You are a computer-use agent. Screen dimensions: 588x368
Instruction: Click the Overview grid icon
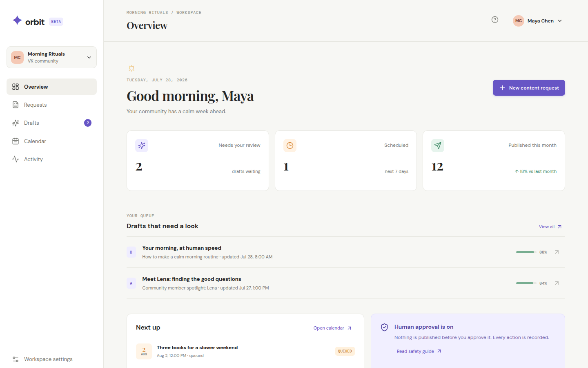click(16, 87)
